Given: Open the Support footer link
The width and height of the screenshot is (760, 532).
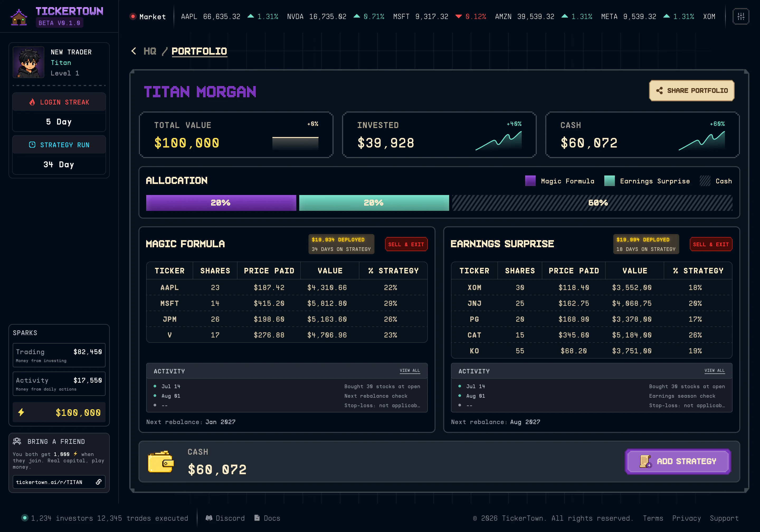Looking at the screenshot, I should 724,518.
